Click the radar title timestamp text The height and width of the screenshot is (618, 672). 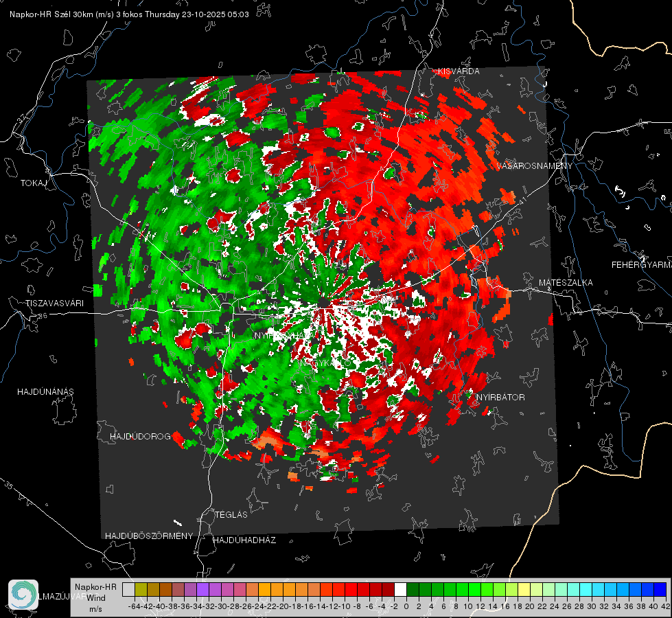pyautogui.click(x=129, y=14)
